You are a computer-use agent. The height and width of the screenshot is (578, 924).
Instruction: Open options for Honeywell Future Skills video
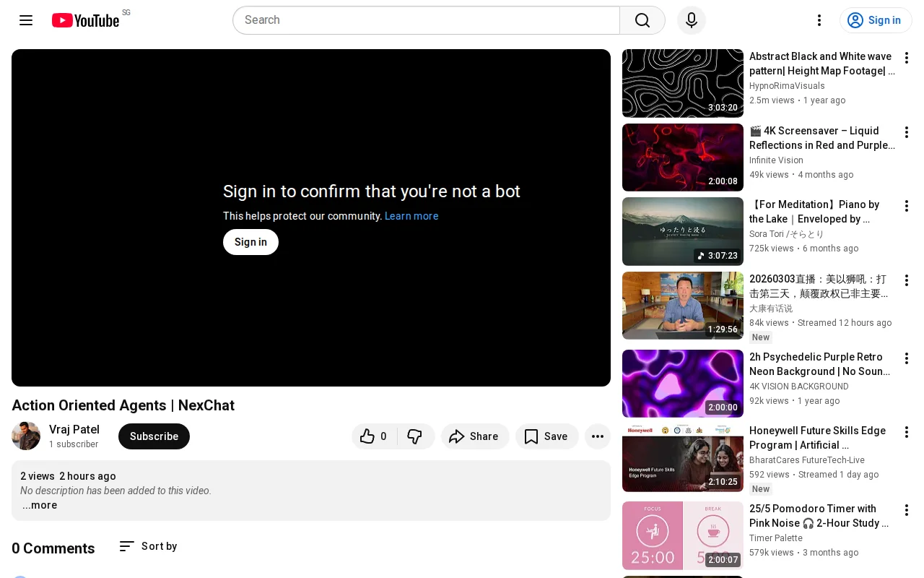[x=907, y=432]
